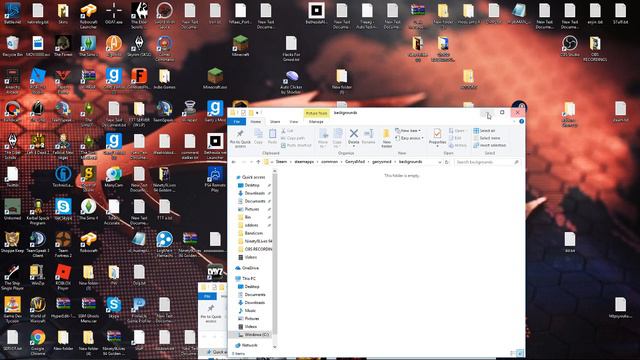
Task: Open the File tab in backgrounds window
Action: coord(237,122)
